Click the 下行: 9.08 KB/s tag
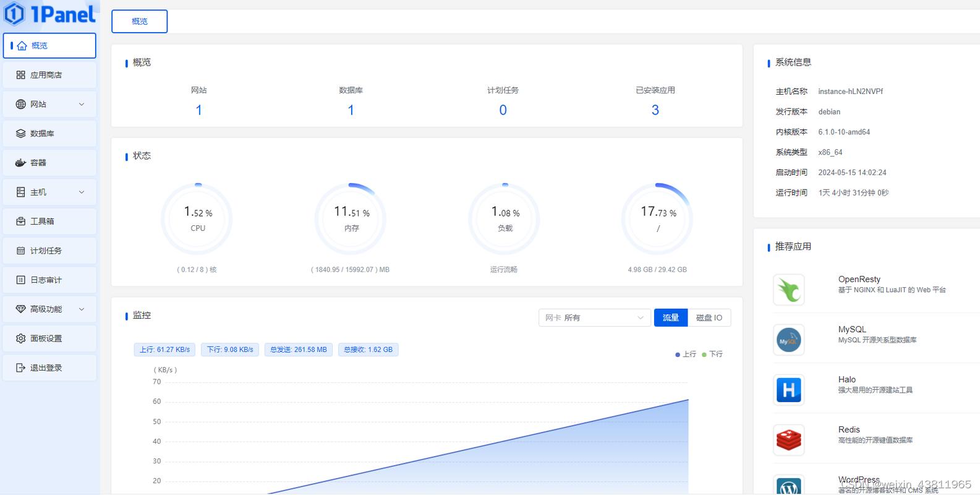The width and height of the screenshot is (980, 495). (x=230, y=350)
